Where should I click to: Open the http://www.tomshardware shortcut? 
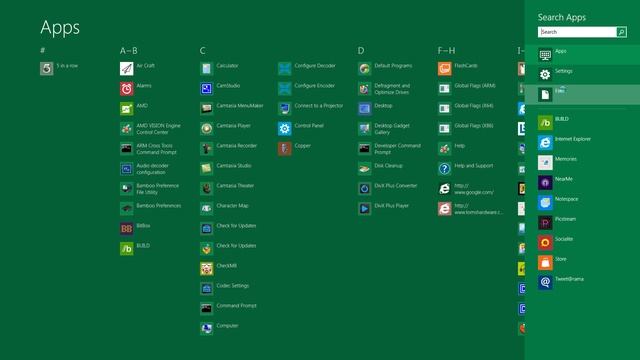coord(471,209)
